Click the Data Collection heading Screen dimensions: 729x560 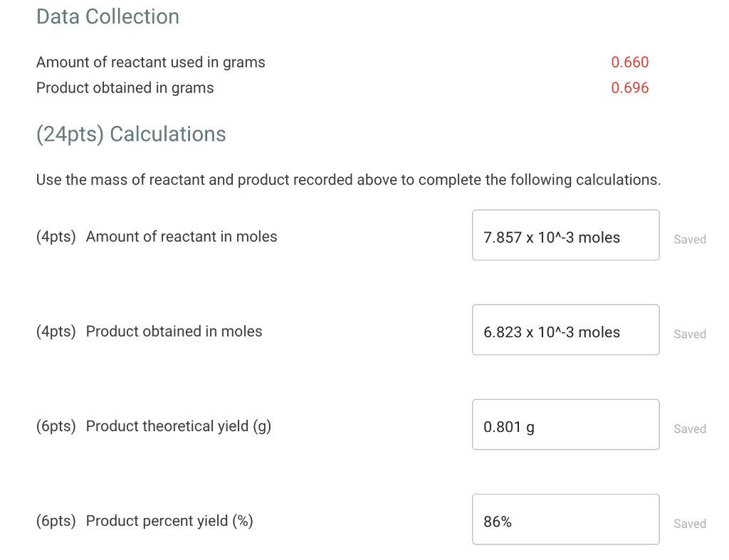pyautogui.click(x=107, y=16)
